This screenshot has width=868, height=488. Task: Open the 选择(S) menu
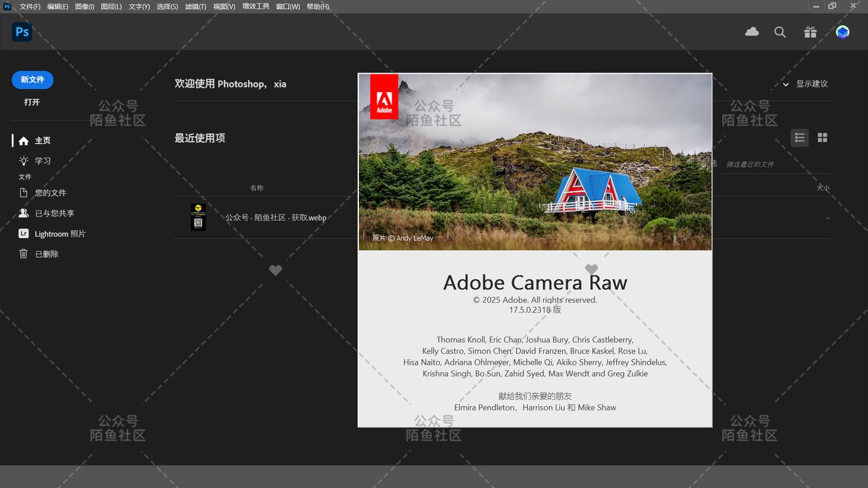[x=167, y=6]
